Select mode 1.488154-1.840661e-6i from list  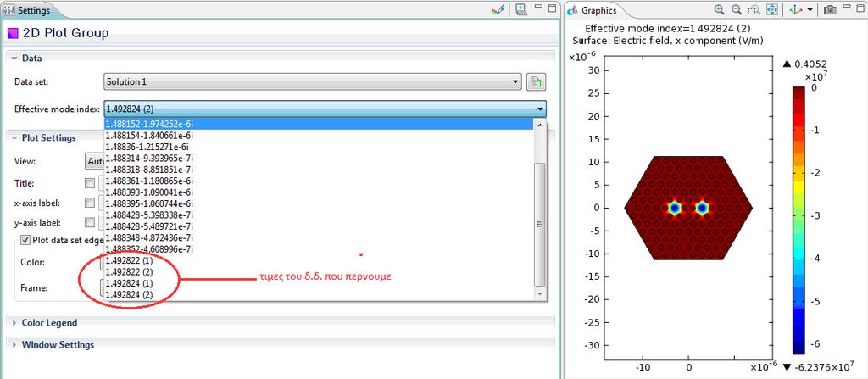tap(319, 136)
